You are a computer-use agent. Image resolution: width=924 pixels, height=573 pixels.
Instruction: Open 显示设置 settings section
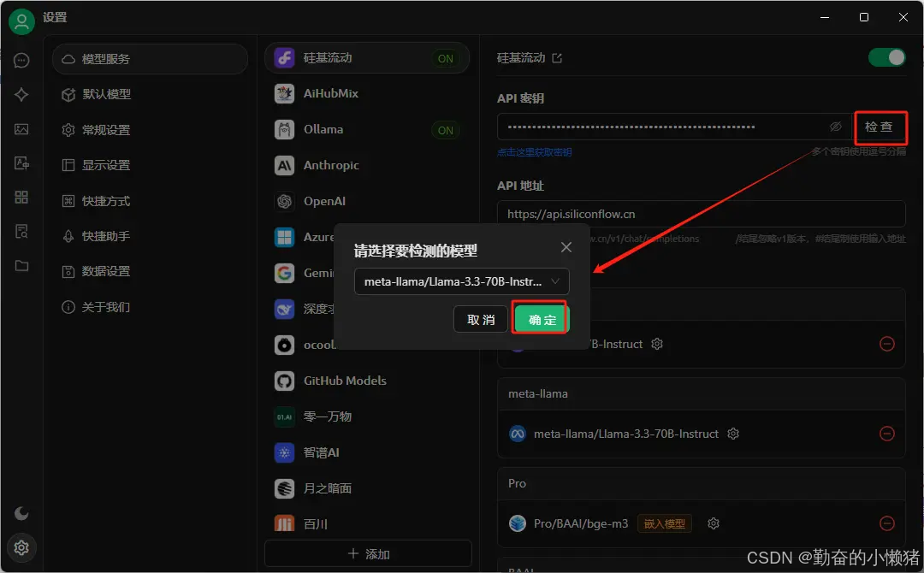pos(150,165)
